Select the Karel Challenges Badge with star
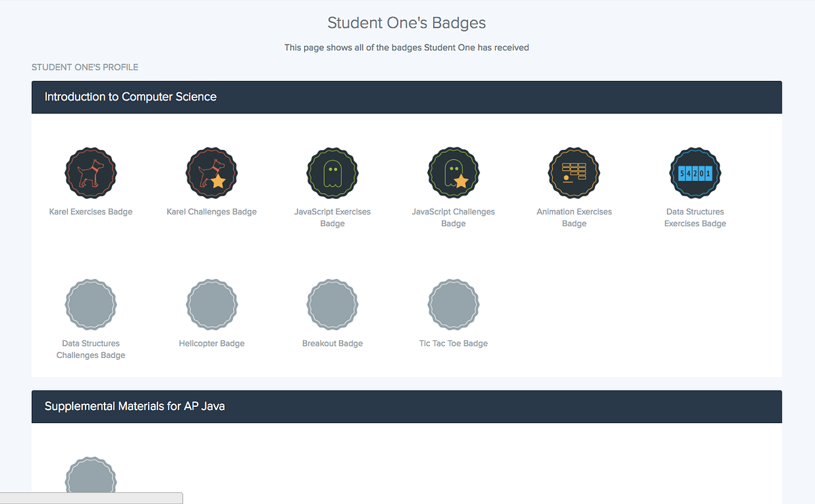The height and width of the screenshot is (504, 815). click(211, 173)
